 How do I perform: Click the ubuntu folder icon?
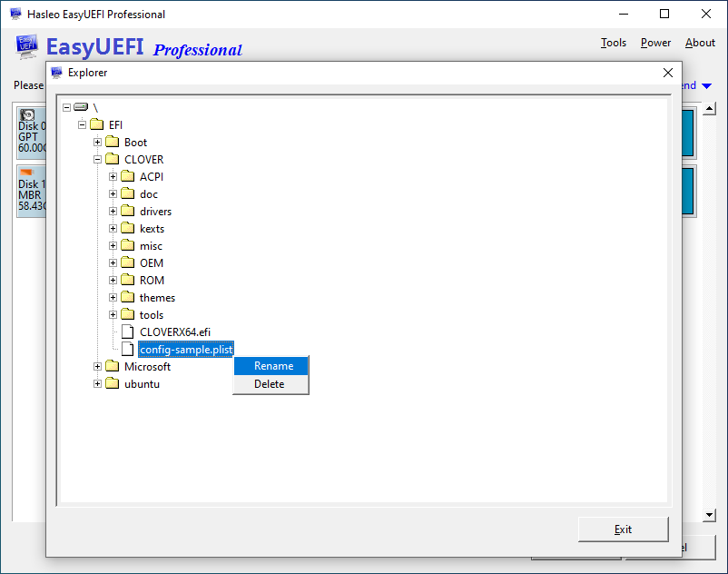pos(112,382)
